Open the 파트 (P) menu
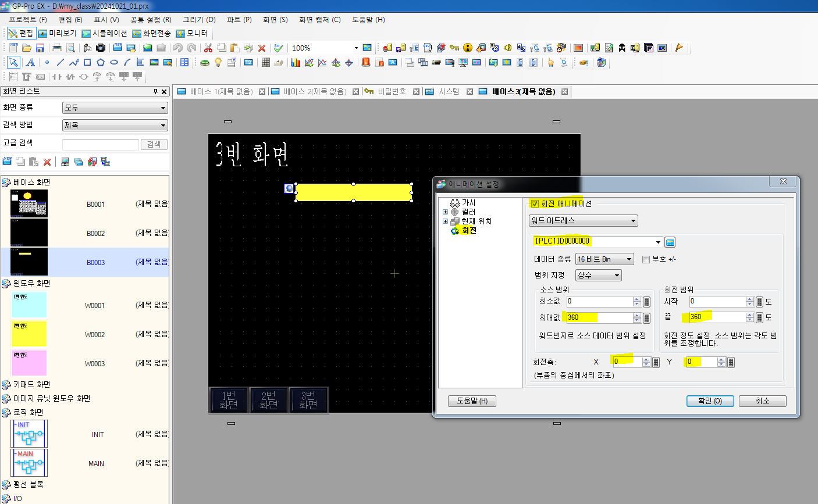 tap(239, 20)
